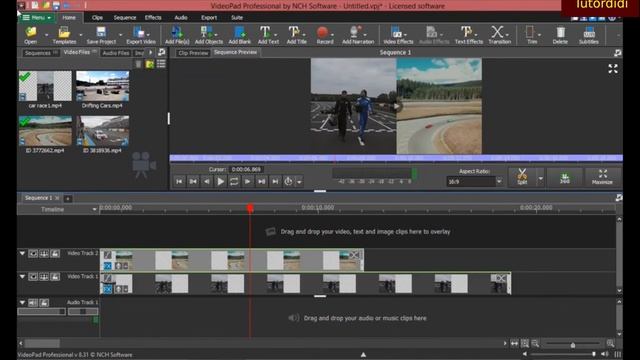The image size is (640, 360).
Task: Adjust the timeline zoom slider
Action: 573,344
